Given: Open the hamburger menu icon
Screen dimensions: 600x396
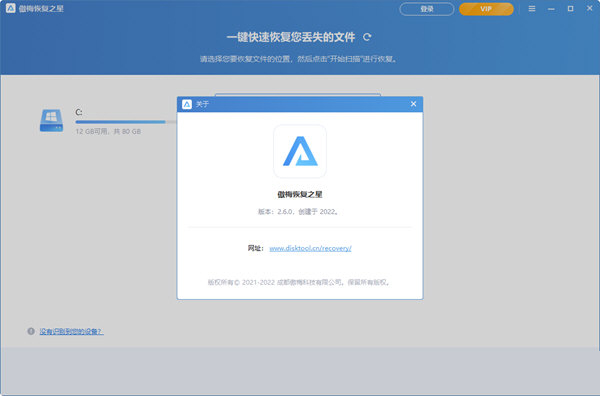Looking at the screenshot, I should point(532,8).
